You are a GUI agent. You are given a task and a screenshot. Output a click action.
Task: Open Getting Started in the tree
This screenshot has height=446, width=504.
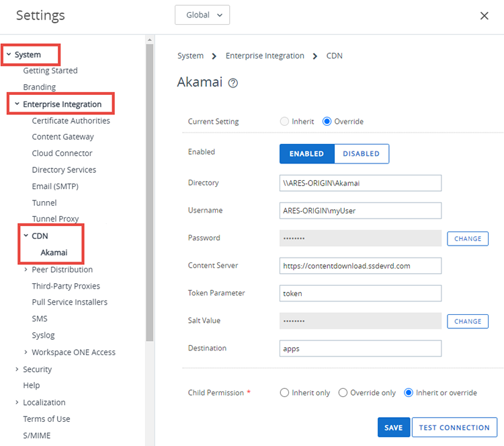[x=50, y=71]
